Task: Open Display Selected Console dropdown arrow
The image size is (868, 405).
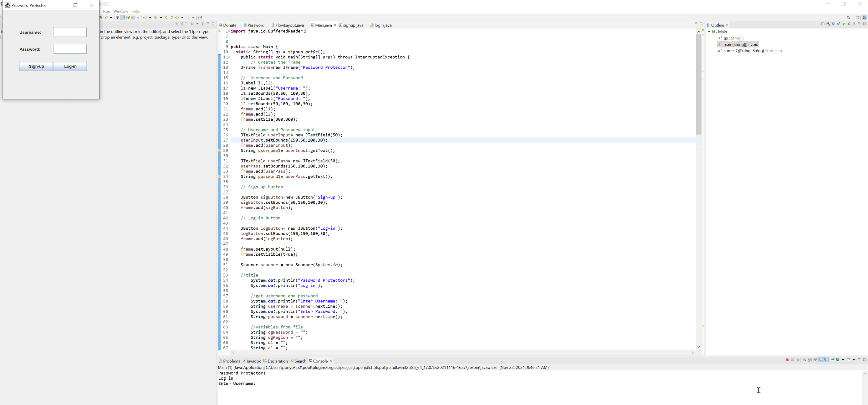Action: (843, 360)
